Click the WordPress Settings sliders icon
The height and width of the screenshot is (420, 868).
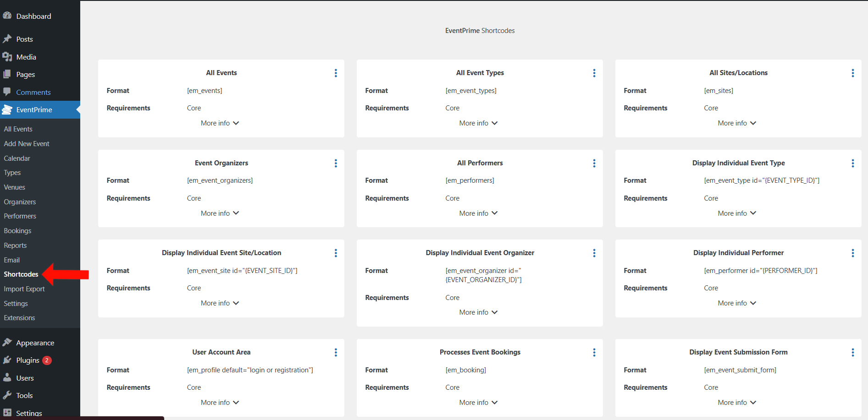[x=7, y=413]
